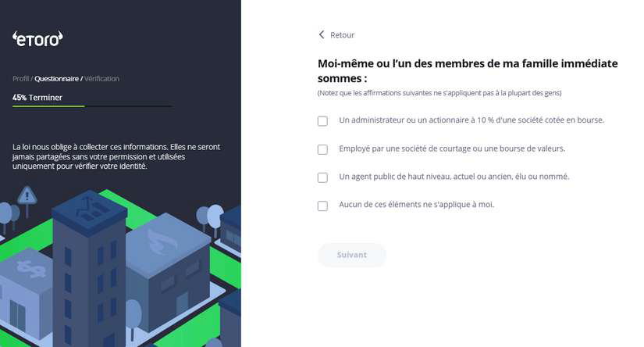Click the 45% progress bar
The width and height of the screenshot is (644, 347).
point(92,106)
